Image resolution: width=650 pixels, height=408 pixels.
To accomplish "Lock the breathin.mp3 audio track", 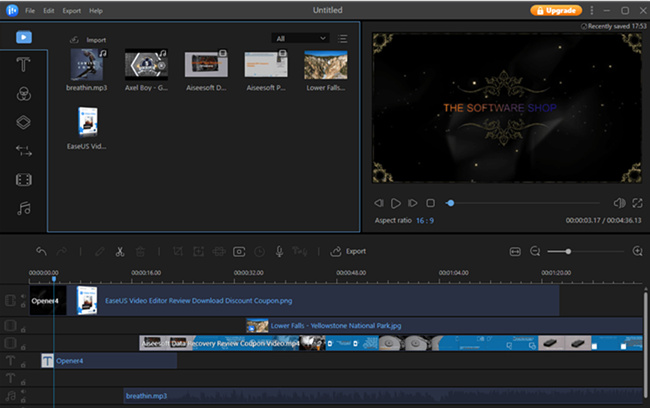I will tap(23, 400).
